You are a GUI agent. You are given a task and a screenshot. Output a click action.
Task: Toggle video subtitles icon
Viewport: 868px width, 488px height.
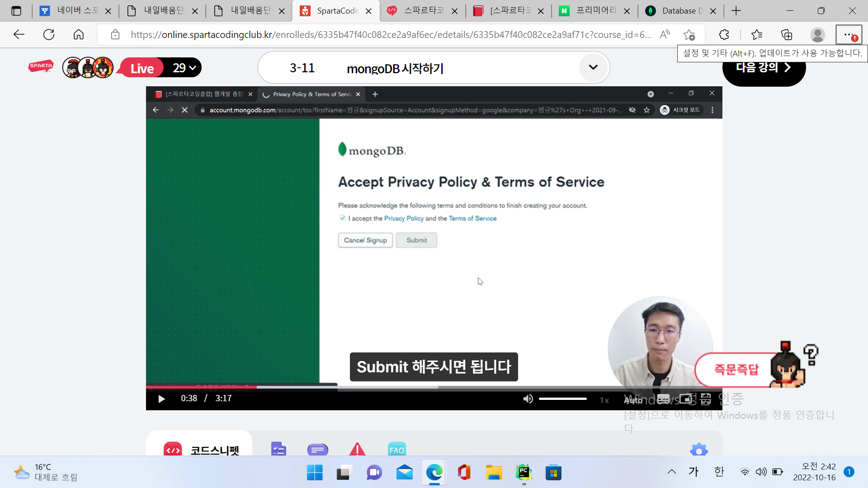click(x=663, y=399)
